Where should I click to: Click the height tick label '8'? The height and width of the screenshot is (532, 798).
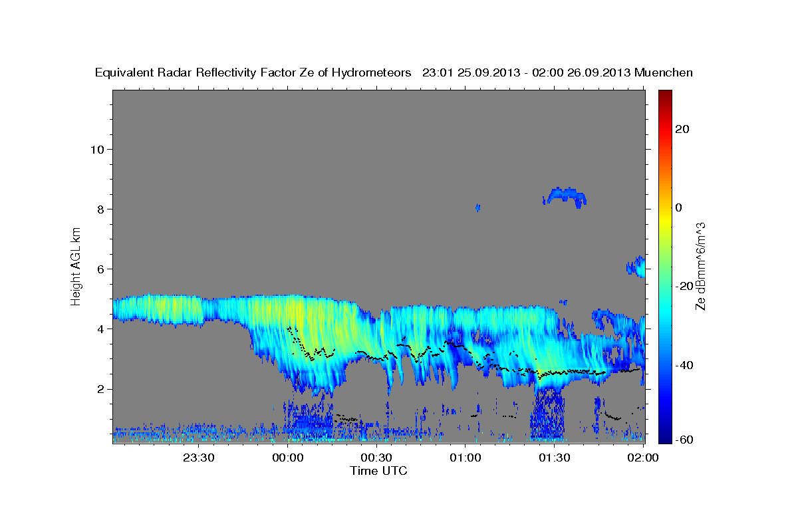click(100, 209)
